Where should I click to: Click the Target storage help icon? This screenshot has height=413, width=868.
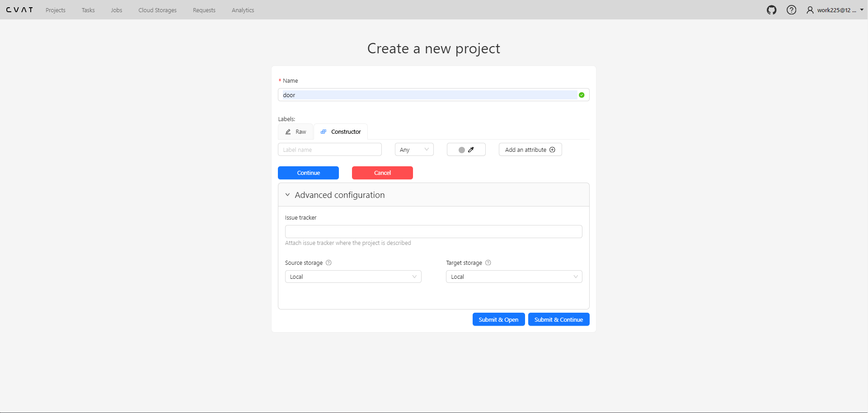pos(488,263)
